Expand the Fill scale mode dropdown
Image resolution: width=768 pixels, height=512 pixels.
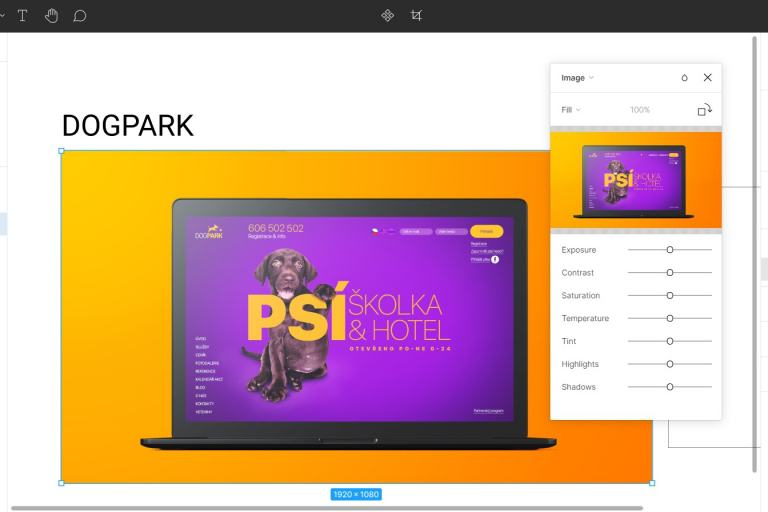click(x=571, y=110)
